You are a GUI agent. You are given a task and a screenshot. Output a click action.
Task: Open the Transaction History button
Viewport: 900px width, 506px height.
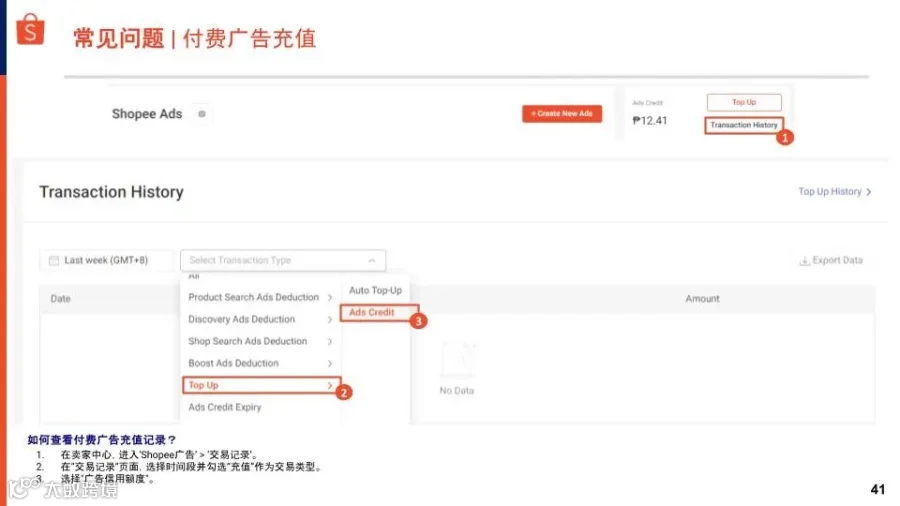(744, 125)
